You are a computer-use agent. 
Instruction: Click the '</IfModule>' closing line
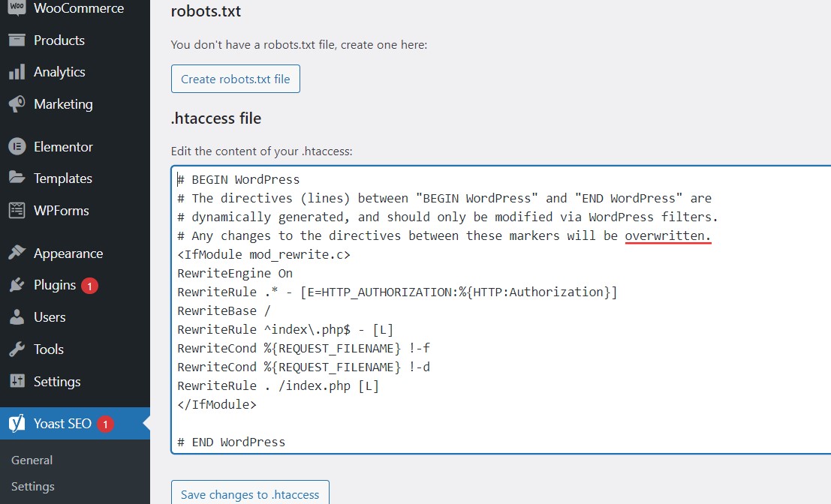[x=217, y=404]
